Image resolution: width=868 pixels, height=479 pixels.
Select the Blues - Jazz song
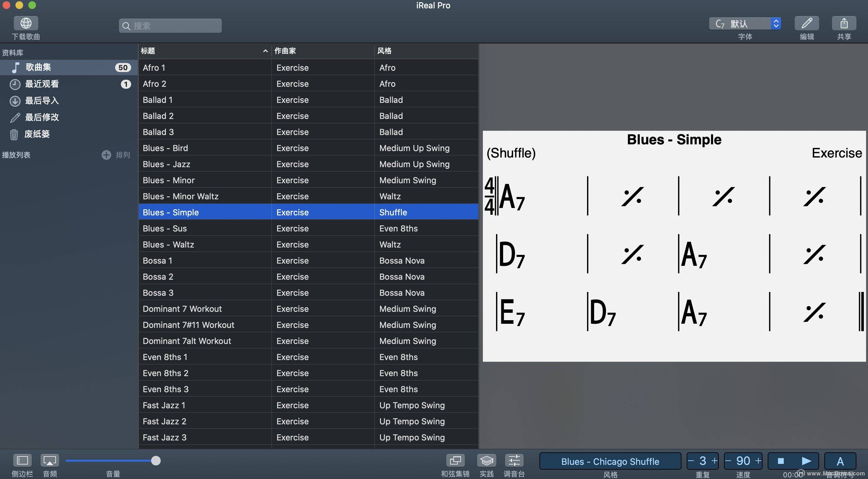tap(308, 164)
